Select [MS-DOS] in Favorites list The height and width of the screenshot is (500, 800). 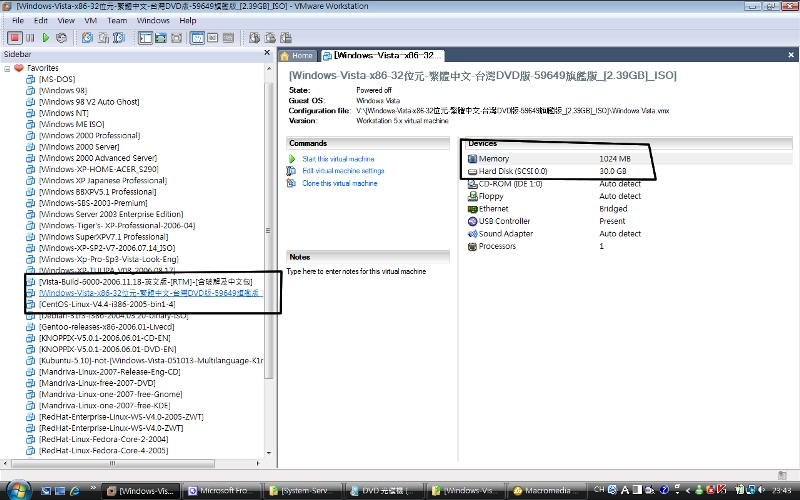coord(57,80)
